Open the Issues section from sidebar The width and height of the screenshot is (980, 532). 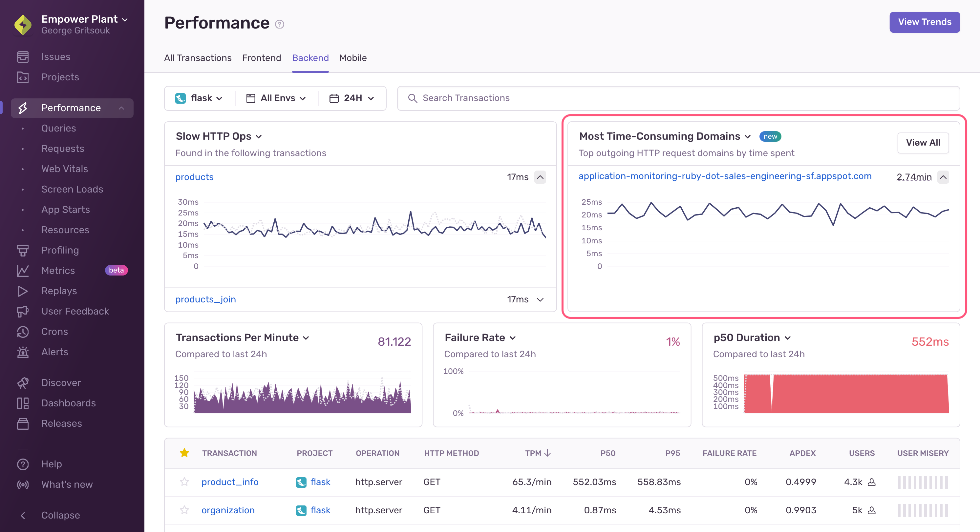(x=55, y=56)
